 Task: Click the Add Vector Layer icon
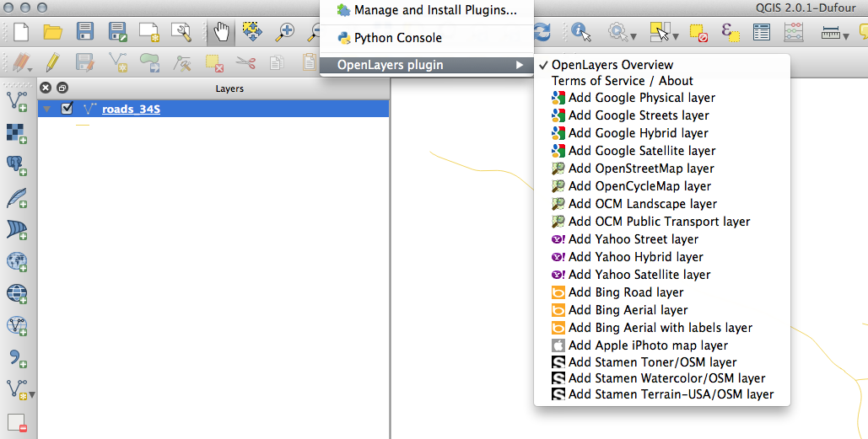16,101
